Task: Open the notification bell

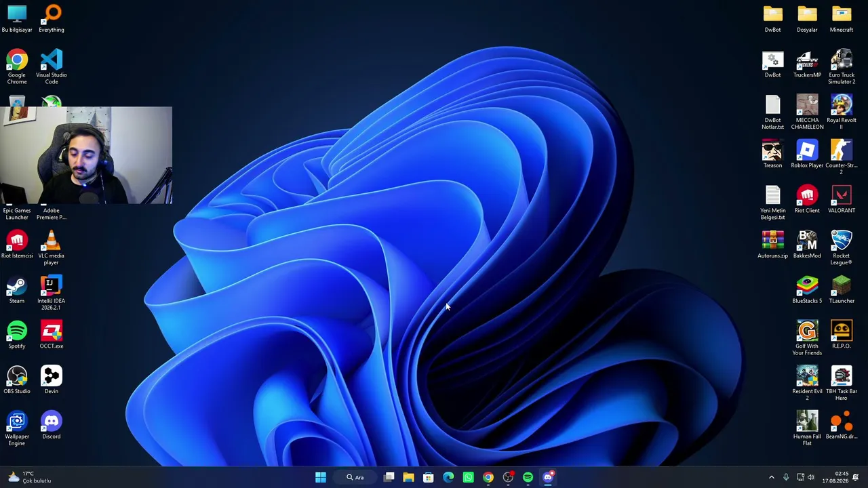Action: click(856, 477)
